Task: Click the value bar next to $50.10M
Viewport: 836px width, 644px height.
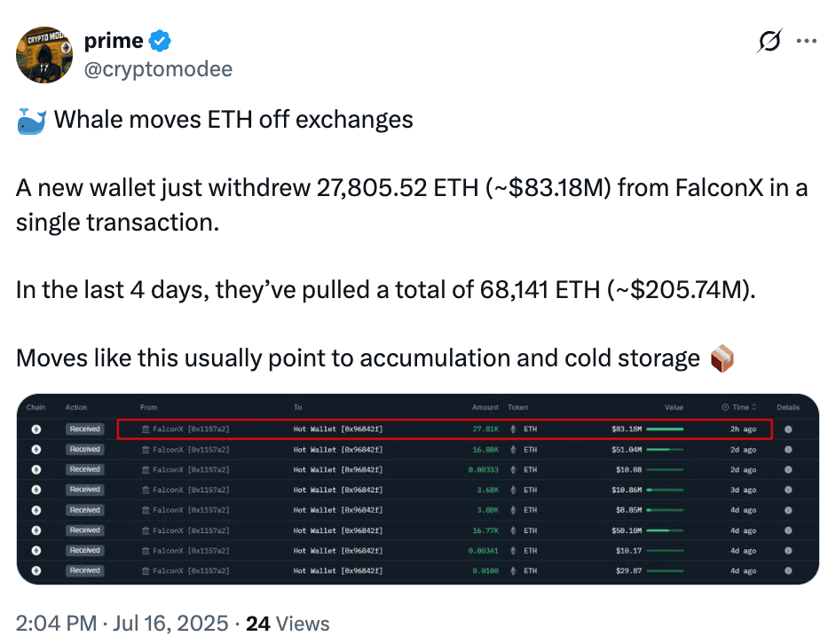Action: tap(665, 530)
